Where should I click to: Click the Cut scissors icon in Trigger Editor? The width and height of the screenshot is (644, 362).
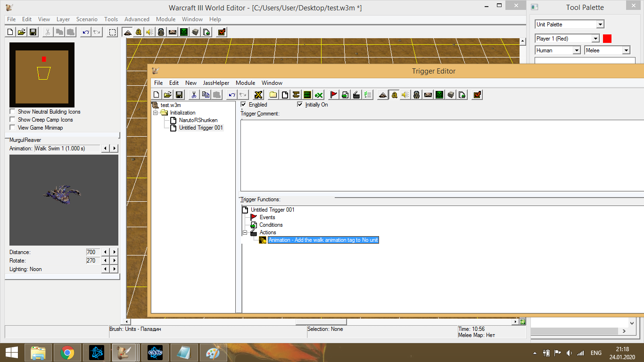pos(194,95)
